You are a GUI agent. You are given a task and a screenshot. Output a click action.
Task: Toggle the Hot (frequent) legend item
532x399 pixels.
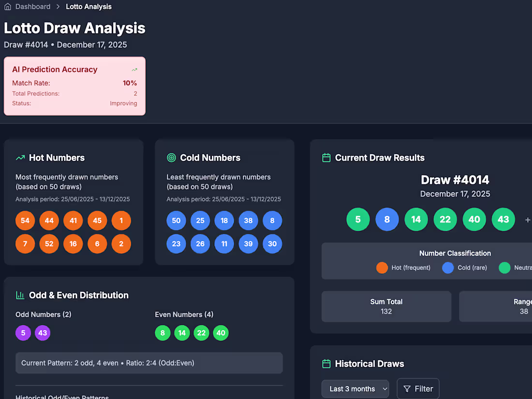[403, 267]
